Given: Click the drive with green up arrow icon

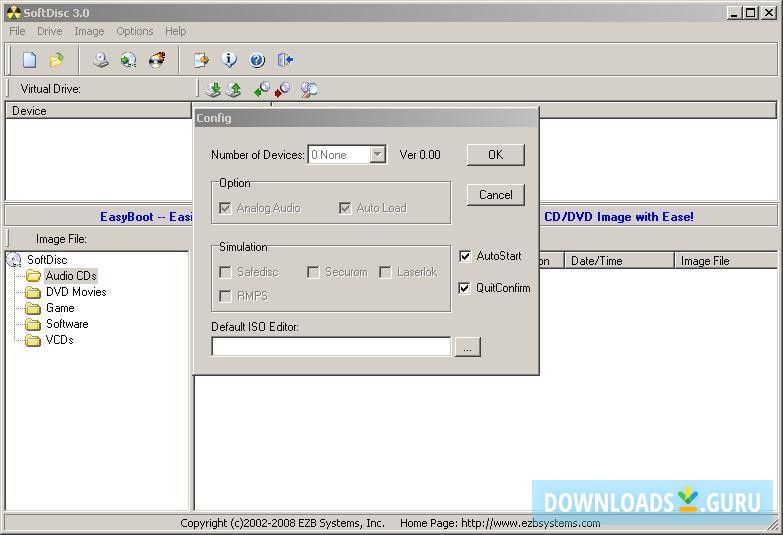Looking at the screenshot, I should 234,89.
